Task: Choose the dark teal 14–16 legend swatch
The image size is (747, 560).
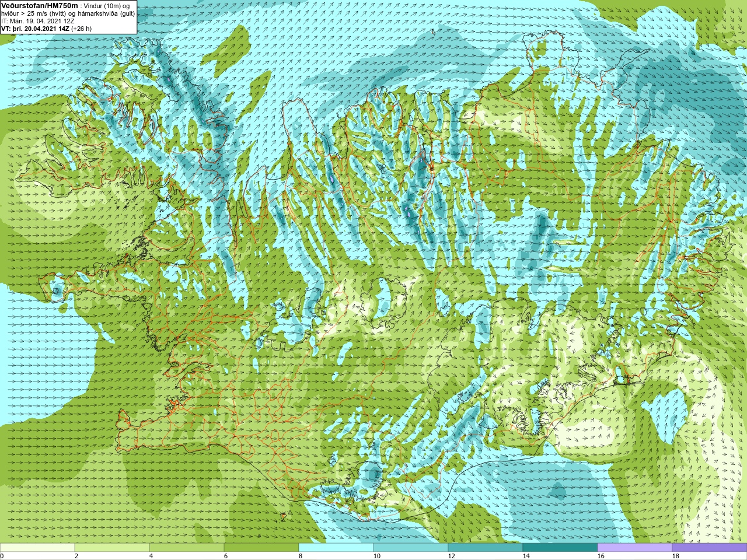Action: [x=560, y=548]
